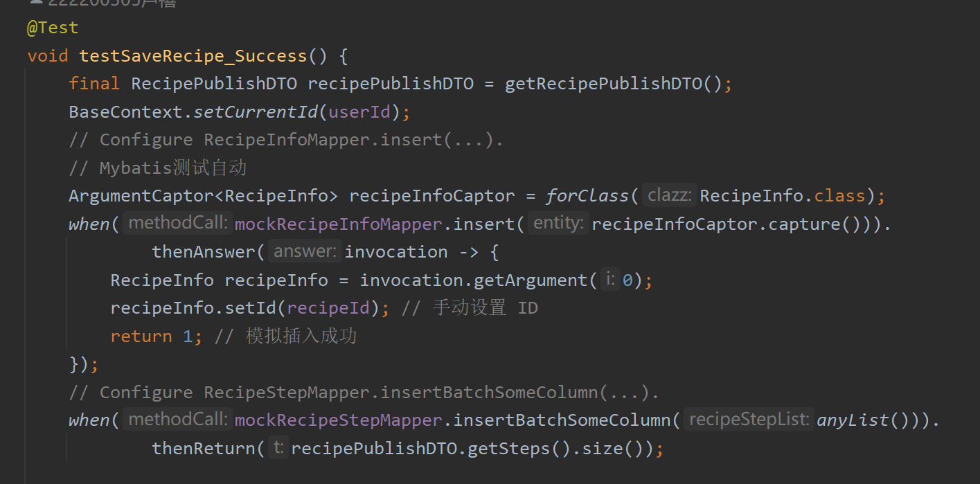The image size is (980, 484).
Task: Click methodCall: hint before mockRecipeInfoMapper
Action: pos(177,223)
